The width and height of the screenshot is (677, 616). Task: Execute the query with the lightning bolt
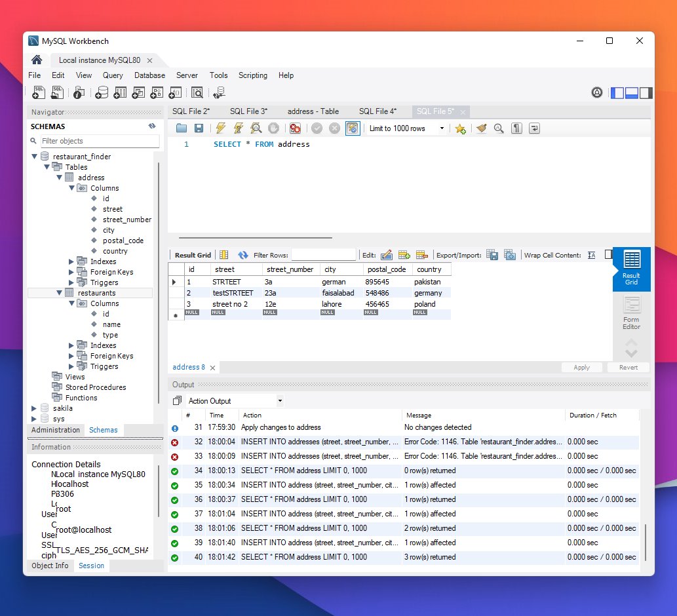[x=221, y=128]
